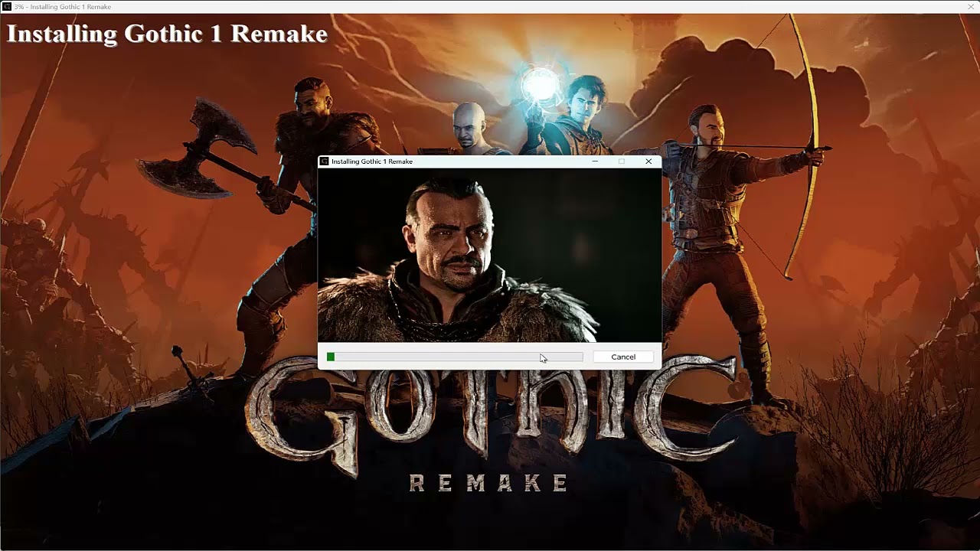Click the dialog title 'Installing Gothic 1 Remake'
Viewport: 980px width, 551px height.
click(x=372, y=161)
